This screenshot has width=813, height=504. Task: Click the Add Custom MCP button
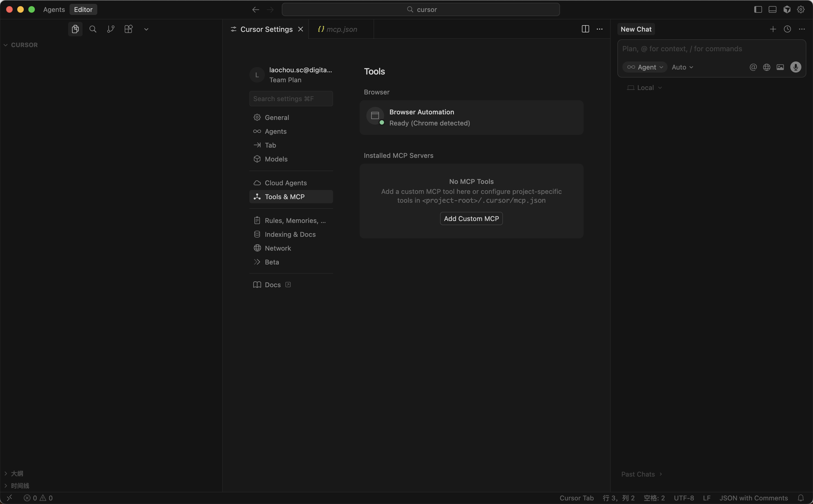pos(471,218)
